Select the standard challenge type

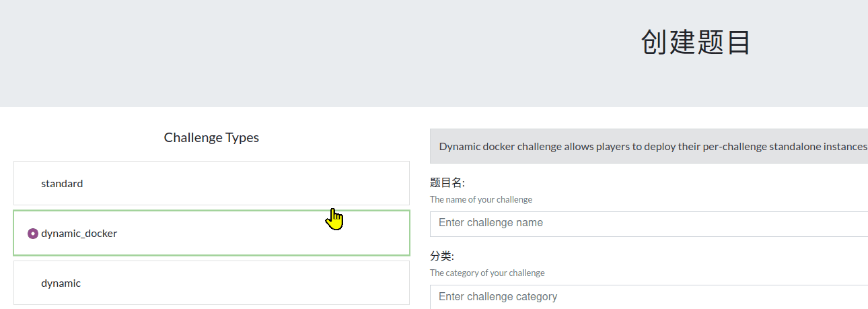[x=211, y=183]
